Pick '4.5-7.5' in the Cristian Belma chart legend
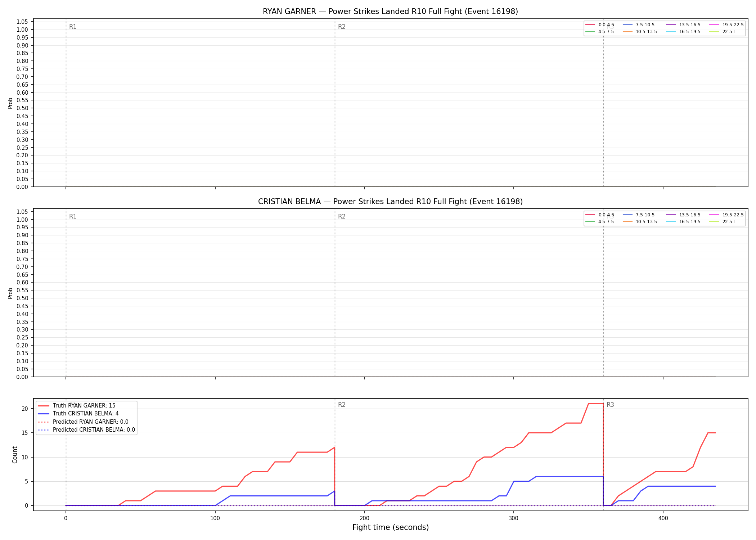This screenshot has height=540, width=756. [x=606, y=222]
